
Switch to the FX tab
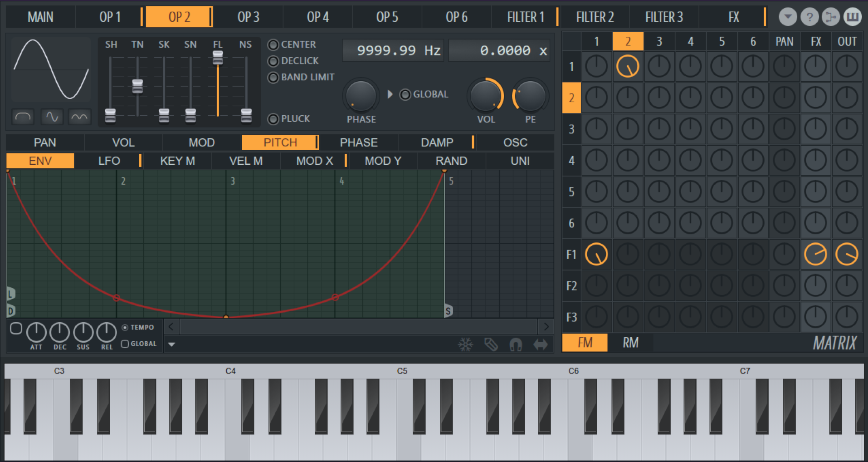click(x=733, y=17)
